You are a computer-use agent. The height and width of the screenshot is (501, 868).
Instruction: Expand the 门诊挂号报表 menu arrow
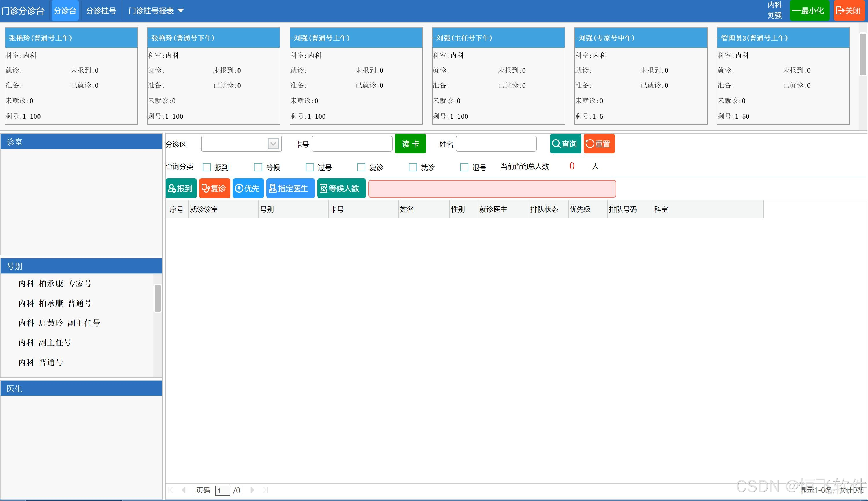[x=181, y=11]
